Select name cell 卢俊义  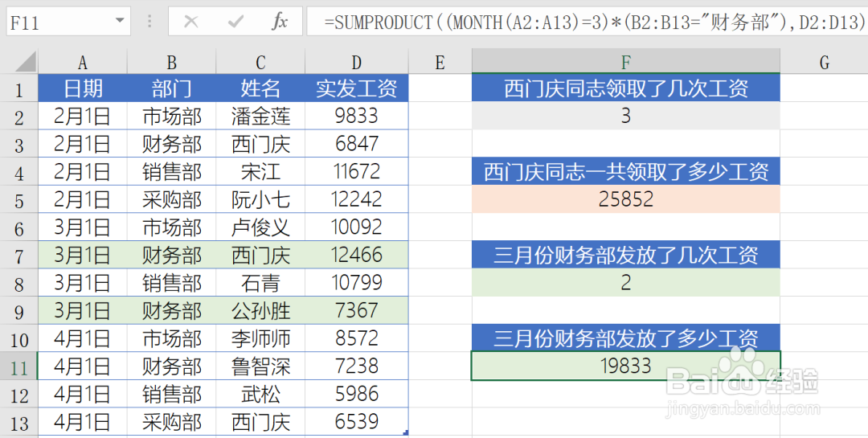point(260,227)
